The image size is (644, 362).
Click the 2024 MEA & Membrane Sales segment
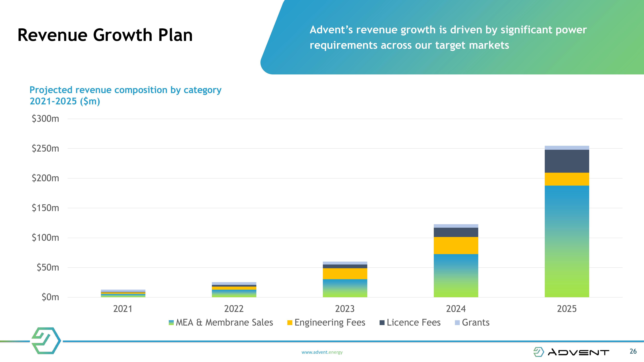(x=456, y=276)
